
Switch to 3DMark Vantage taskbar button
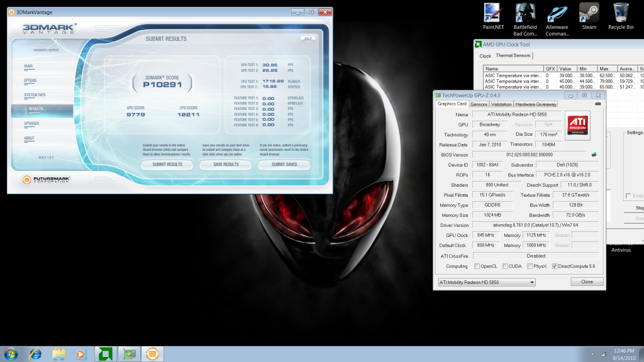click(152, 354)
